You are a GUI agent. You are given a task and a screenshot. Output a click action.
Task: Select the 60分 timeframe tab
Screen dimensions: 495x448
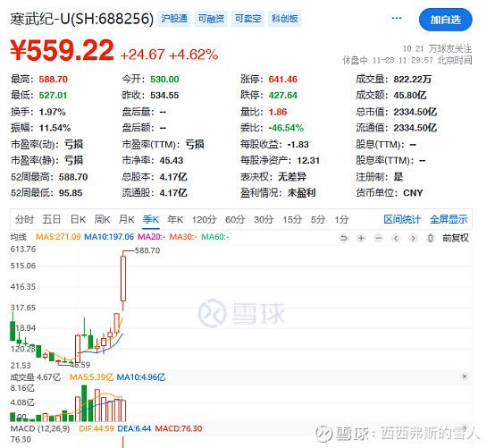[235, 219]
